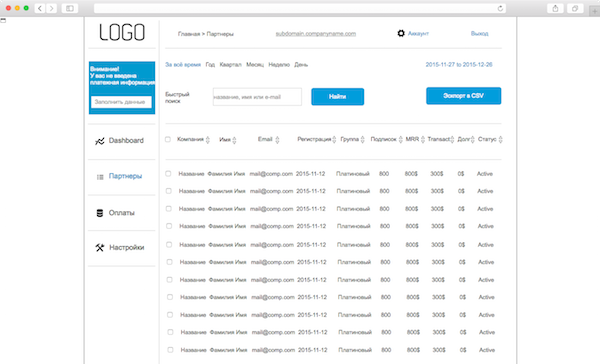Open the subdomain.companyname.com link
This screenshot has height=364, width=600.
click(x=316, y=34)
